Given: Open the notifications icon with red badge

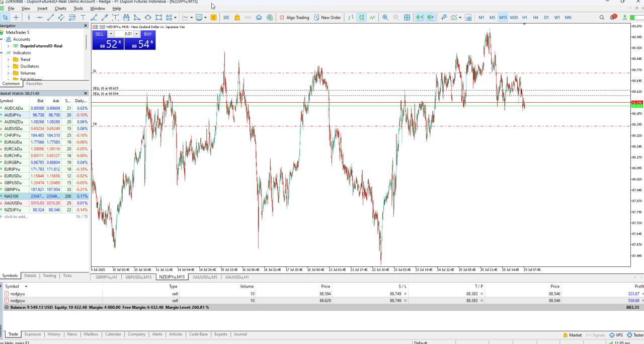Looking at the screenshot, I should tap(613, 17).
